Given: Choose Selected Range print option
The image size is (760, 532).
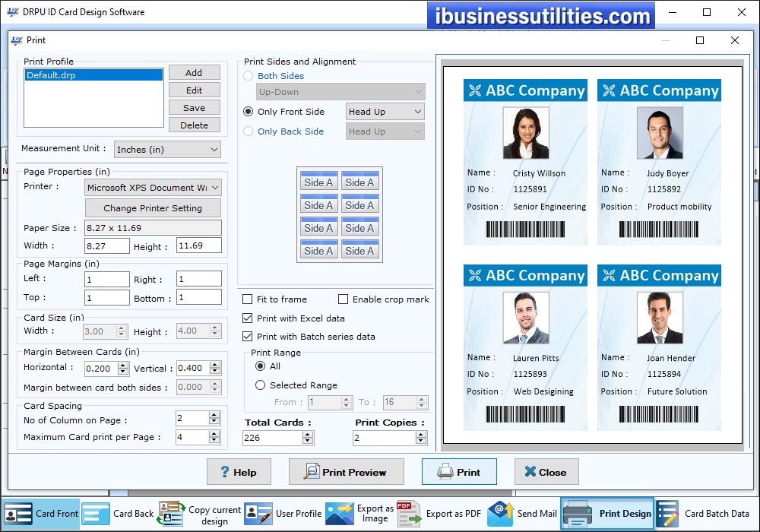Looking at the screenshot, I should [x=261, y=385].
